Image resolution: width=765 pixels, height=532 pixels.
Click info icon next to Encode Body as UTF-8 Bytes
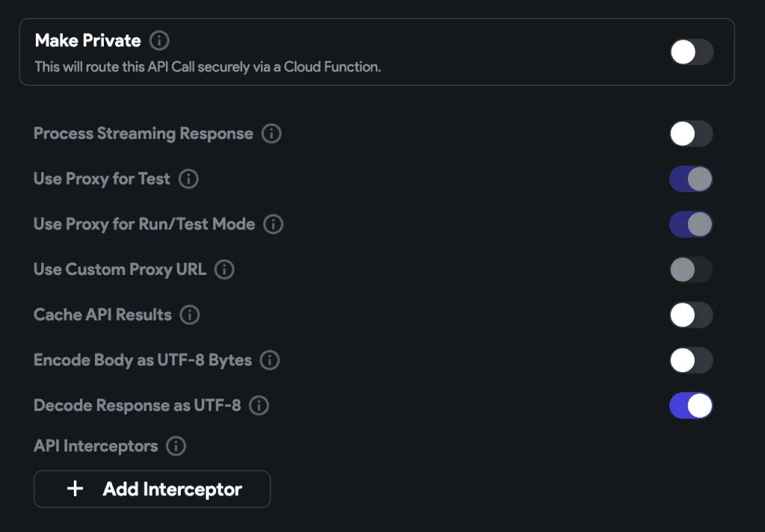click(269, 360)
